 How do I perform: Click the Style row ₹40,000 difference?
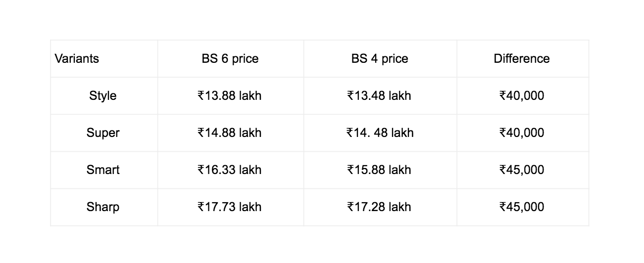coord(522,95)
